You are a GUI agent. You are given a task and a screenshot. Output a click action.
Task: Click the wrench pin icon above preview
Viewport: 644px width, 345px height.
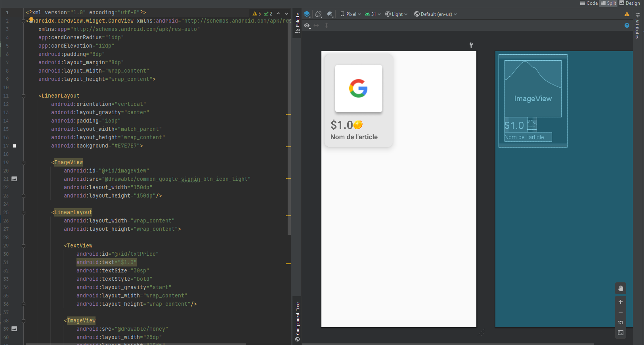[471, 45]
